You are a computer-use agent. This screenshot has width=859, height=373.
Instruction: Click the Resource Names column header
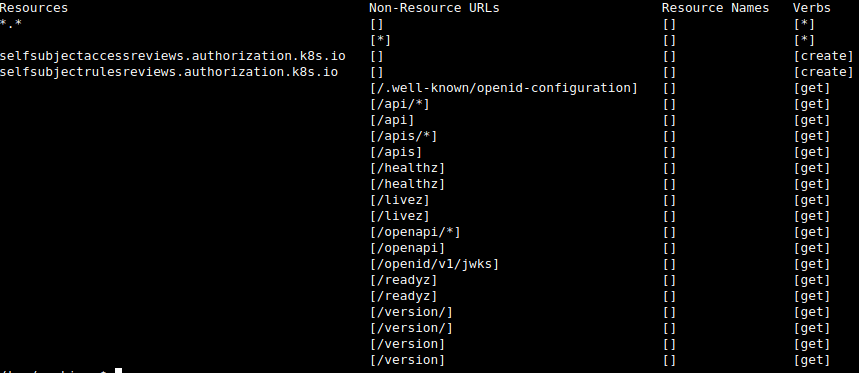pyautogui.click(x=715, y=8)
